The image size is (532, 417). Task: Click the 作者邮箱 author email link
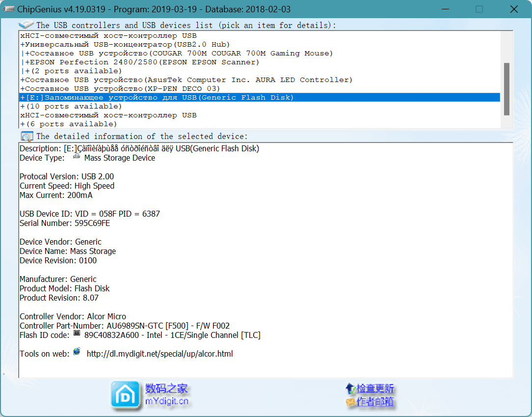pos(375,402)
